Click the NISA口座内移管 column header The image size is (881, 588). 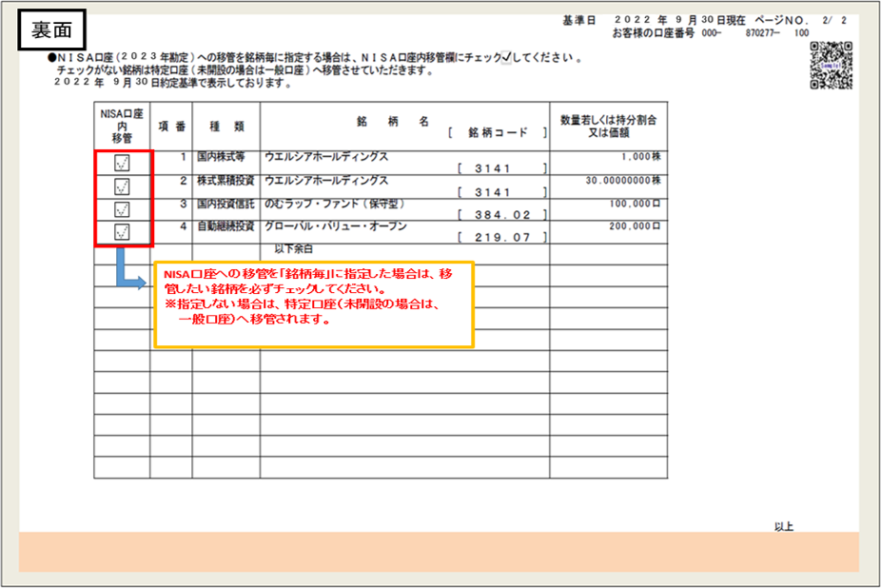(122, 126)
